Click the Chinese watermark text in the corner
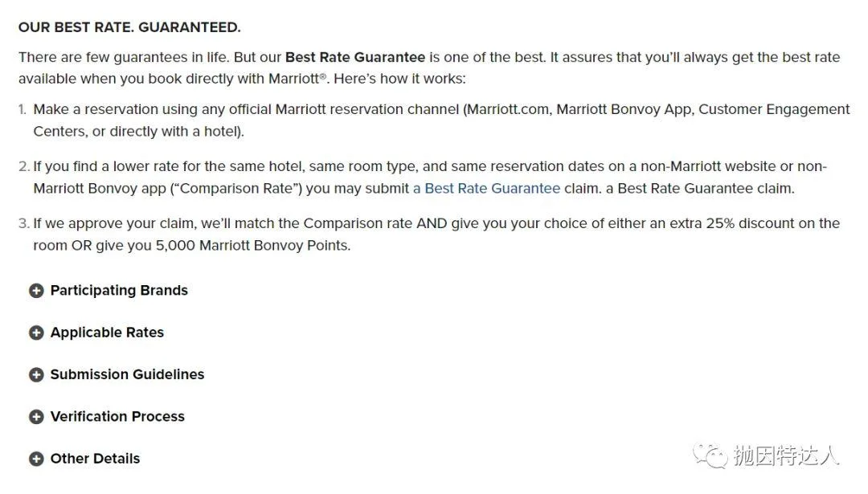 pyautogui.click(x=786, y=456)
